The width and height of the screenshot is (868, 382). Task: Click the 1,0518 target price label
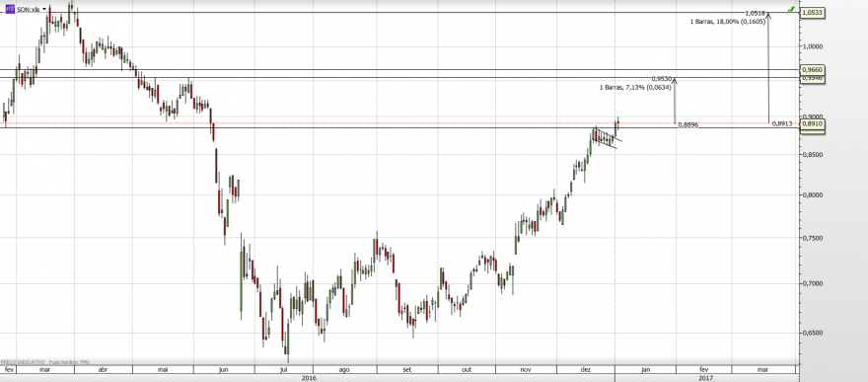point(756,13)
